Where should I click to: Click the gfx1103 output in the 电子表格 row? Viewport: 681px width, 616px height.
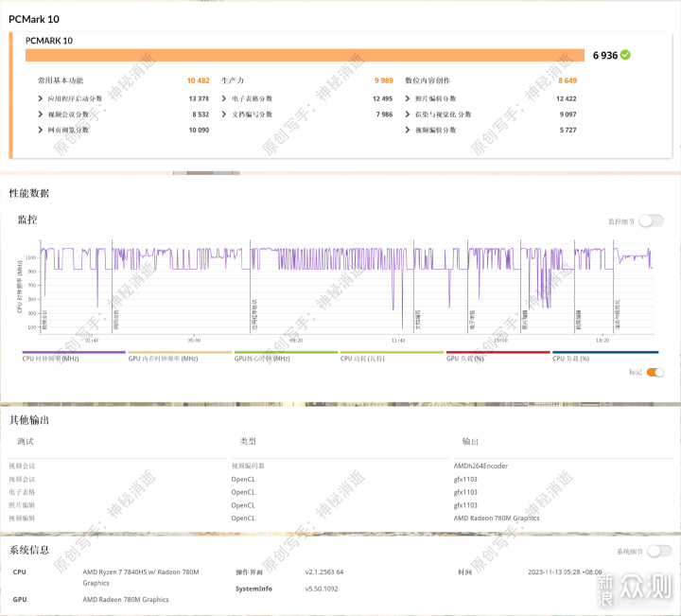pos(465,492)
